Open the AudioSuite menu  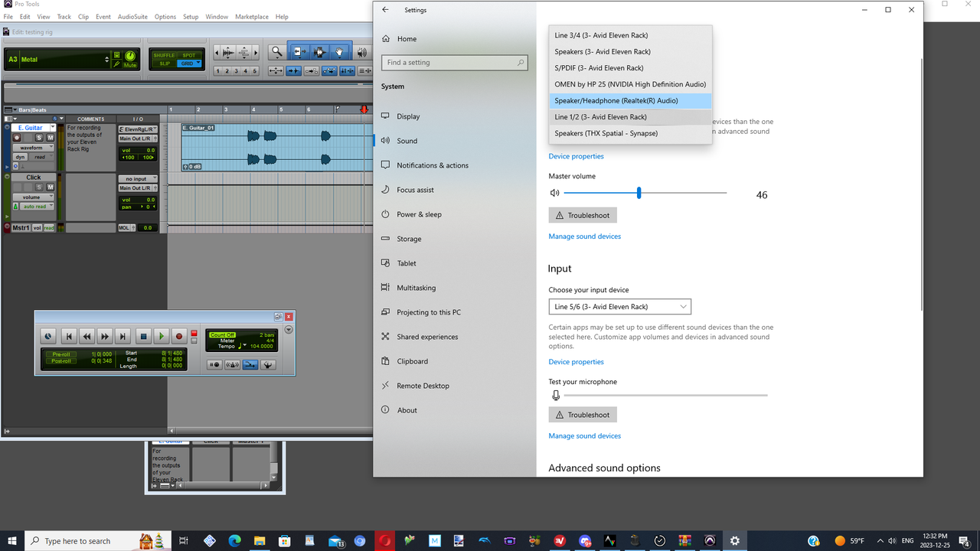click(132, 16)
